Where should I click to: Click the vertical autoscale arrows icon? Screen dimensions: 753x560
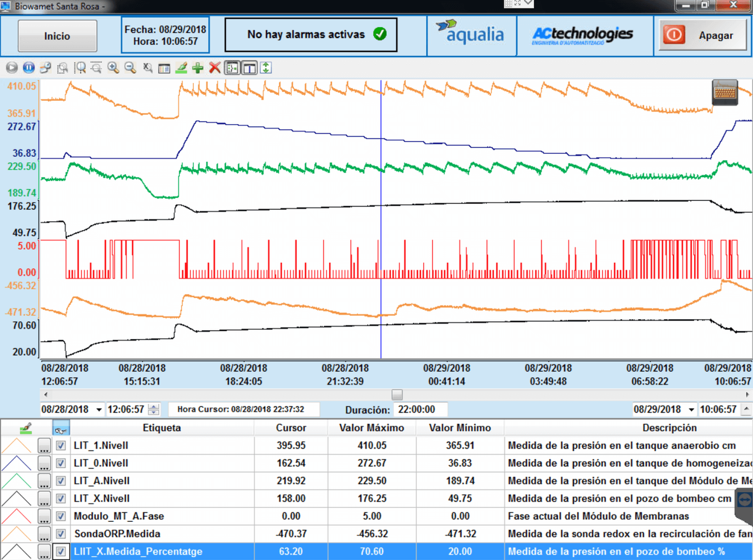point(266,68)
